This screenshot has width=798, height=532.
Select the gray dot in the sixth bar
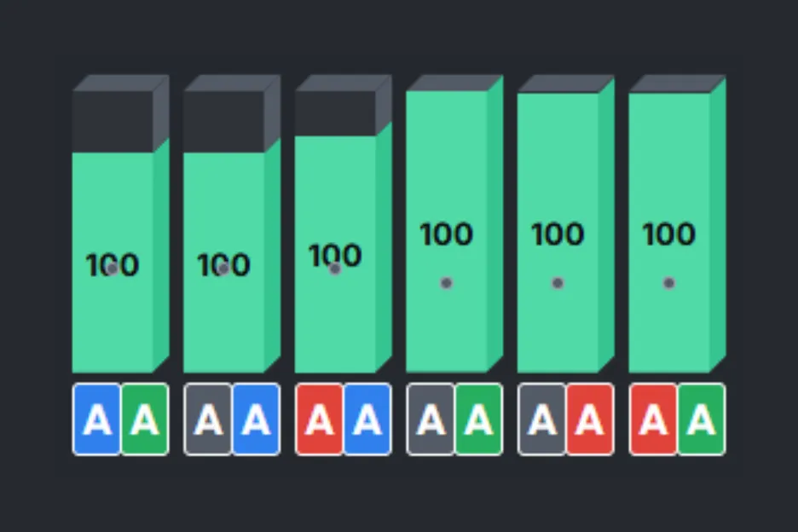point(668,283)
